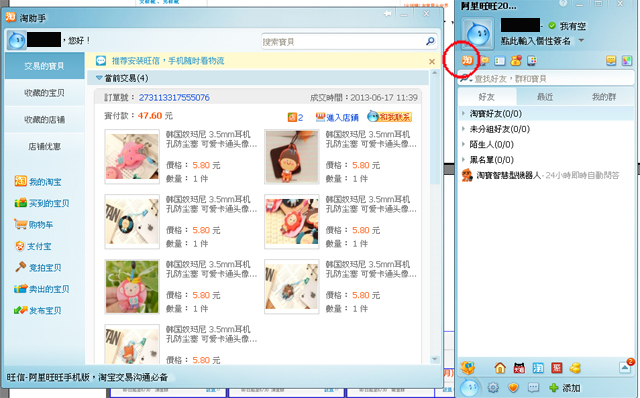Viewport: 640px width, 398px height.
Task: Open 购物车 shopping cart link
Action: (33, 225)
